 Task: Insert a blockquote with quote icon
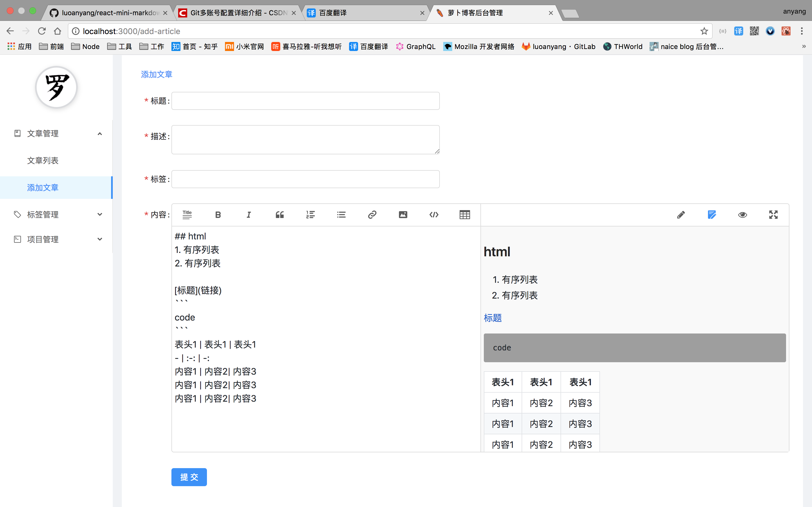tap(279, 215)
